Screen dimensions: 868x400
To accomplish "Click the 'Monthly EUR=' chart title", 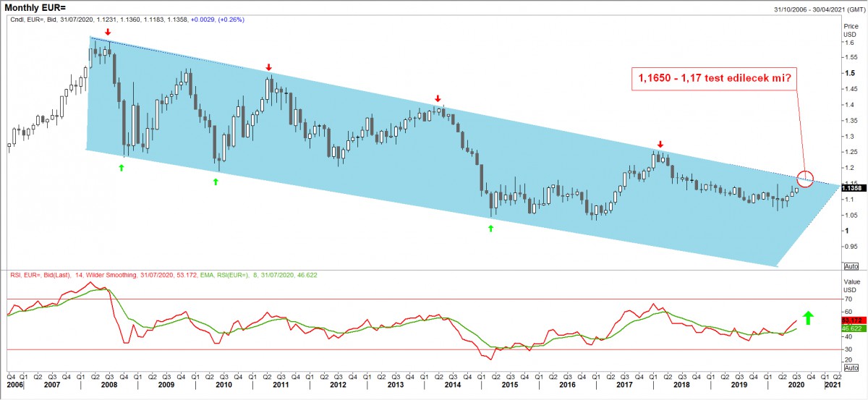I will 35,7.
